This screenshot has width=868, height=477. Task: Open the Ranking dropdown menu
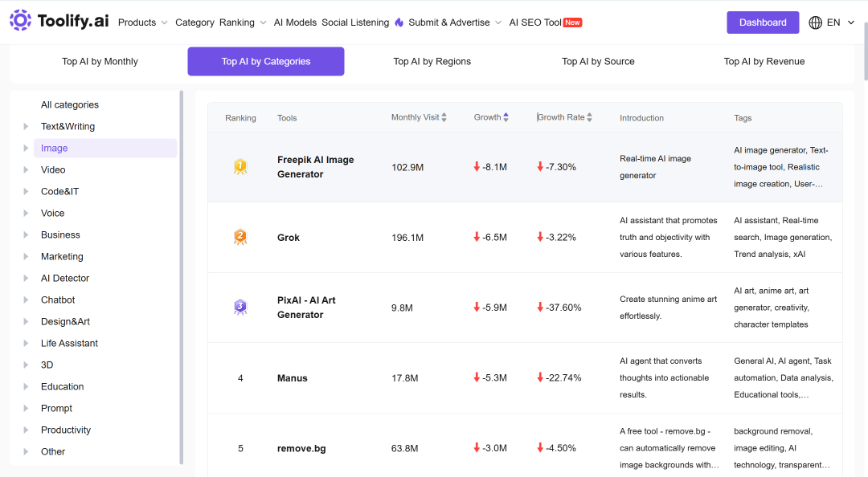(243, 22)
